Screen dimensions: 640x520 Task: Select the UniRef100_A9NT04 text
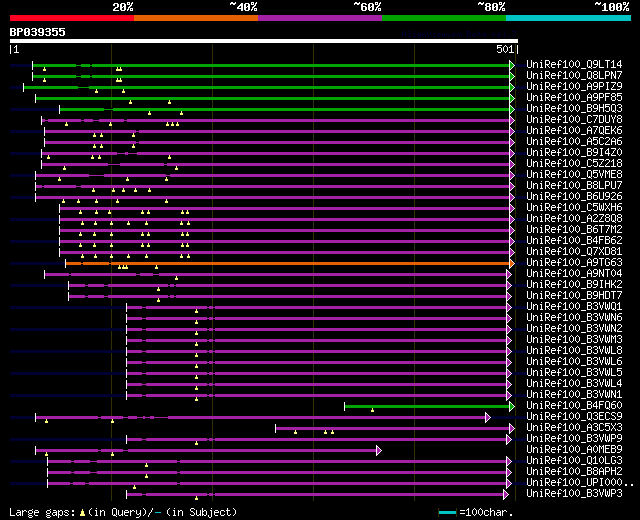574,274
